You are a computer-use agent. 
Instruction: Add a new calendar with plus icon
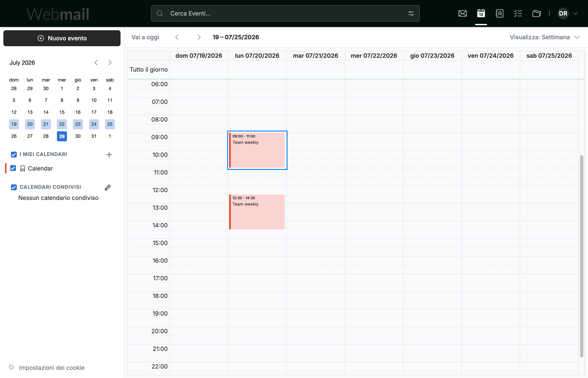109,155
